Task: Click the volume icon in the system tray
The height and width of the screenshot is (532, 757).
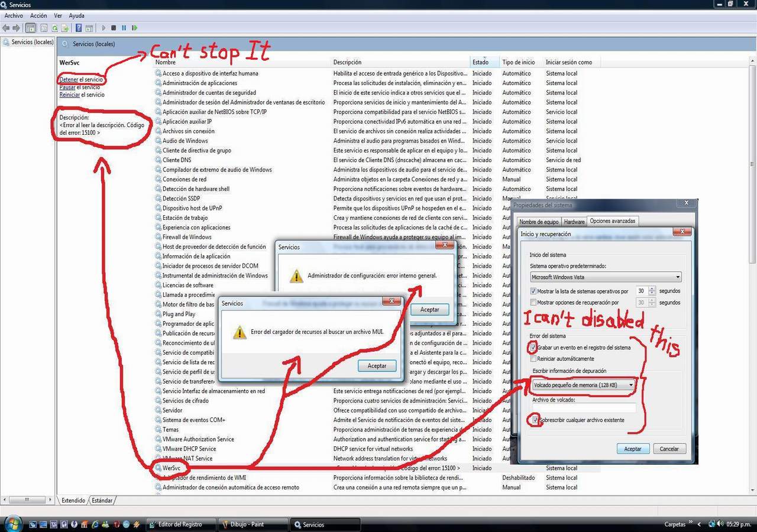Action: 720,524
